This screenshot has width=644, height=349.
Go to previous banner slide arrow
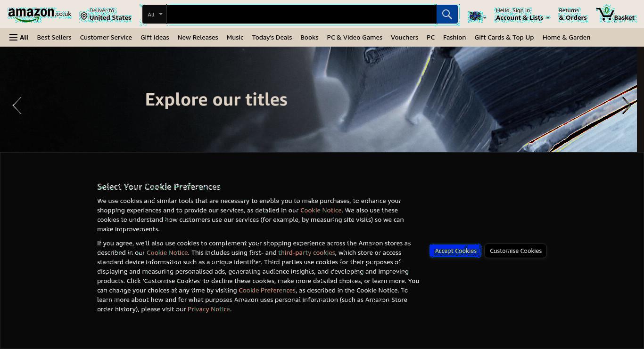click(17, 106)
